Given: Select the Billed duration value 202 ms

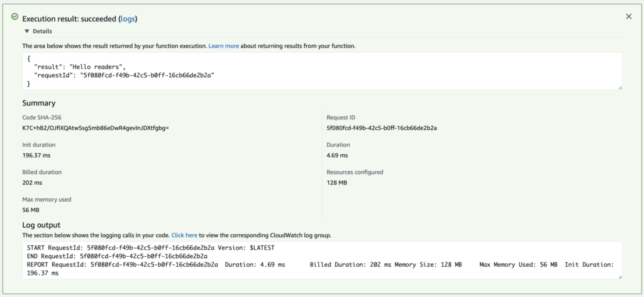Looking at the screenshot, I should pyautogui.click(x=32, y=183).
